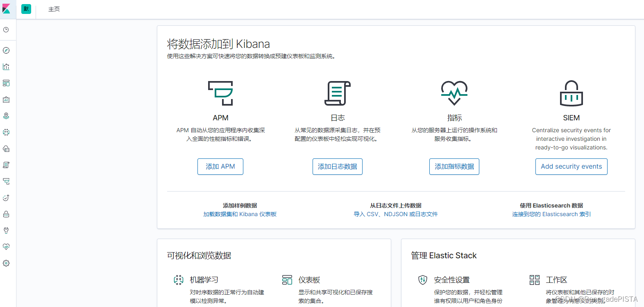644x307 pixels.
Task: Open Dev Tools wrench icon in sidebar
Action: pos(6,230)
